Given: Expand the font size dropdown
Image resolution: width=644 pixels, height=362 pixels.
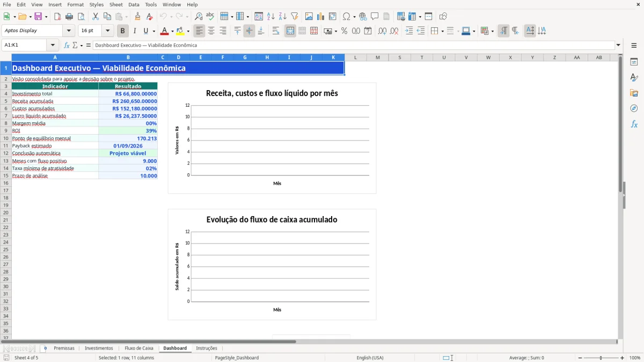Looking at the screenshot, I should coord(108,31).
